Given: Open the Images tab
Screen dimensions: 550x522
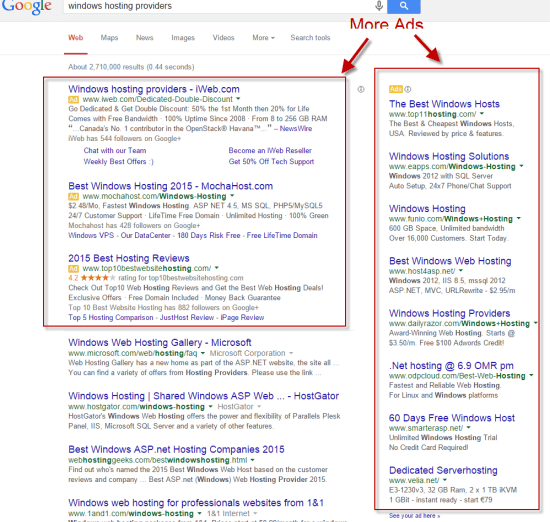Looking at the screenshot, I should pos(183,38).
